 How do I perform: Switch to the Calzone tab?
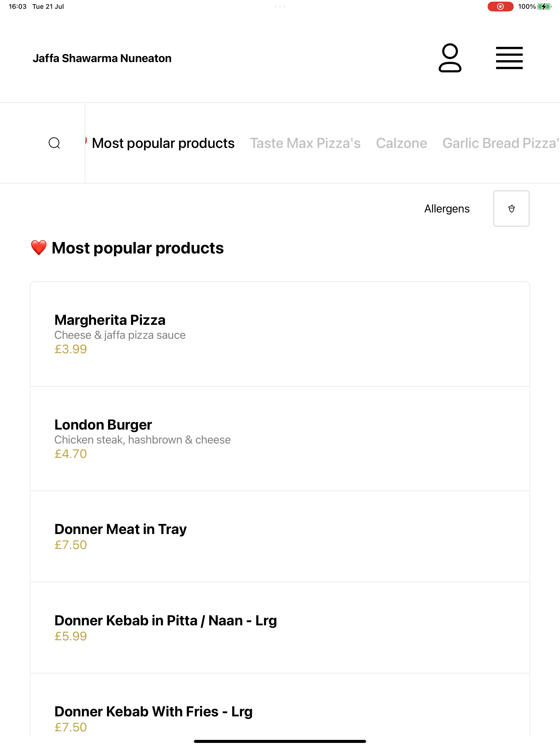401,143
